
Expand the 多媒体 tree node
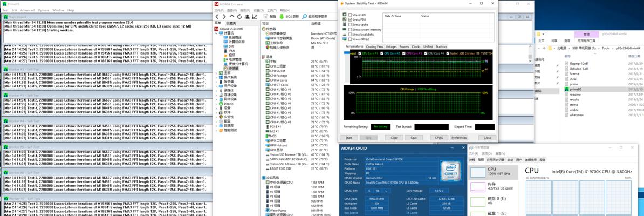(217, 91)
